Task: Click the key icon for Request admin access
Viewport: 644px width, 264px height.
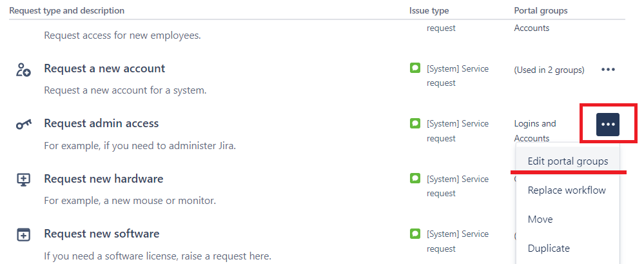Action: 23,124
